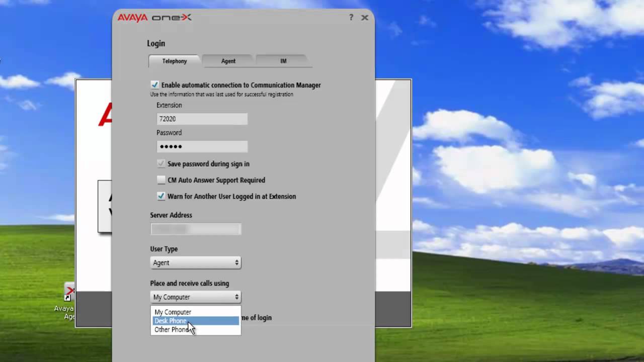Choose Desk Phone from the list
The image size is (644, 362).
(196, 321)
